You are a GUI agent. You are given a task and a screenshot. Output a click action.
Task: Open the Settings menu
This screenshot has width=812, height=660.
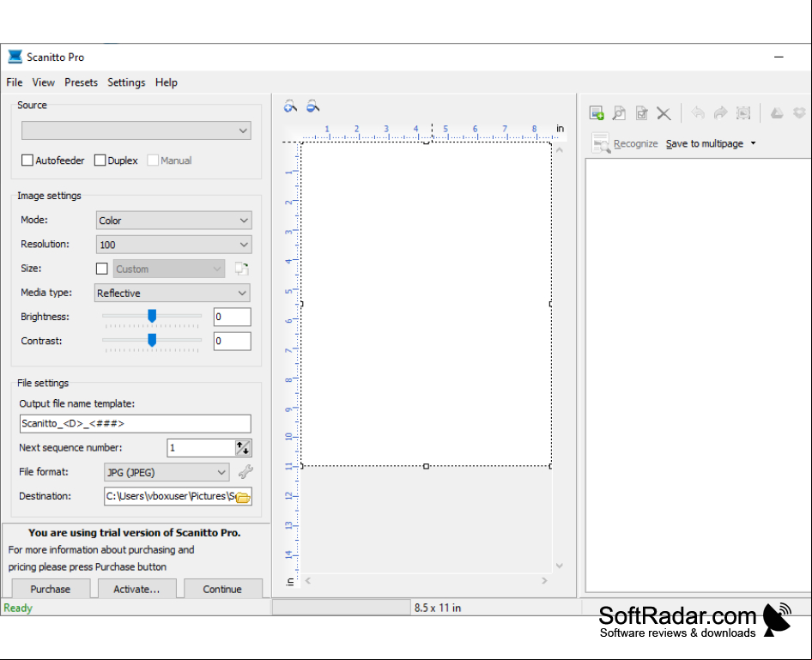pyautogui.click(x=126, y=82)
